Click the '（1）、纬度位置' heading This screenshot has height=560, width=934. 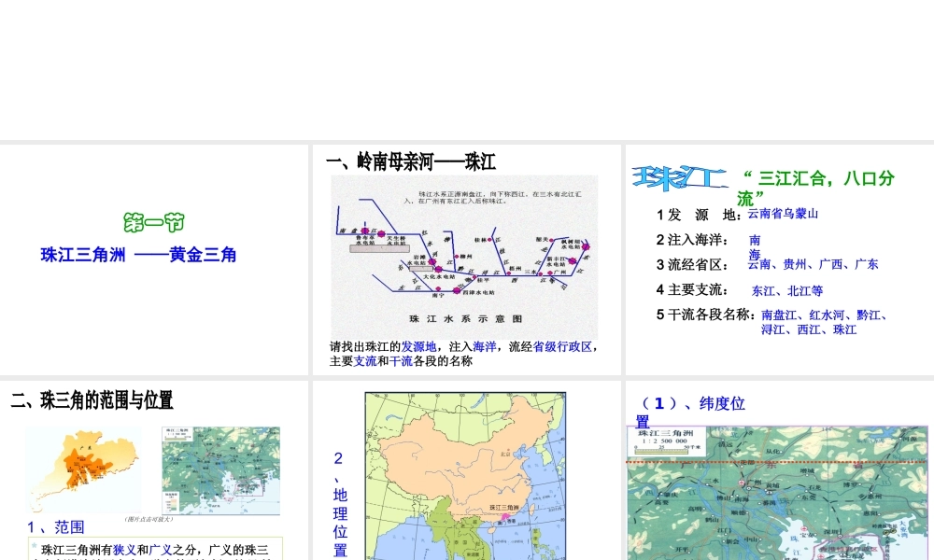point(691,412)
